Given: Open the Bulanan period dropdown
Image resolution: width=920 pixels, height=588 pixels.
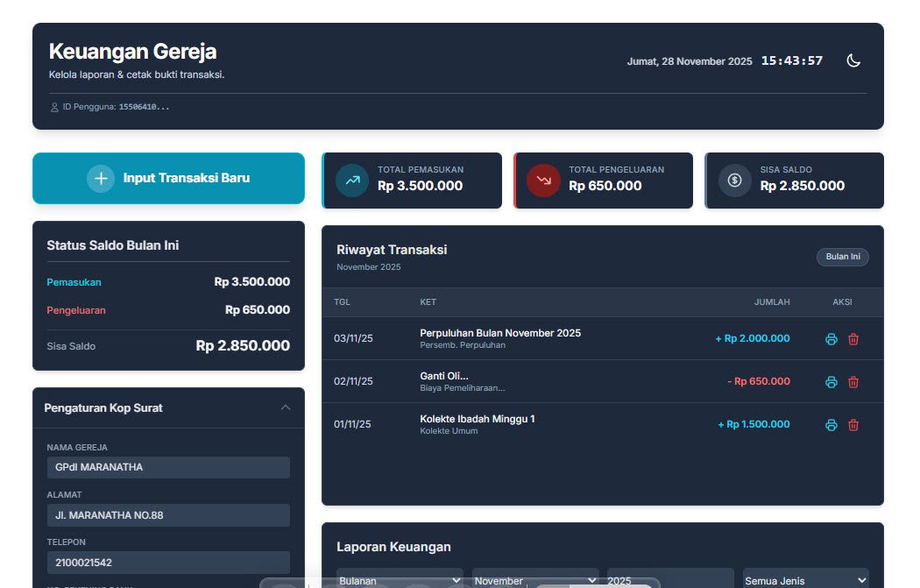Looking at the screenshot, I should [x=400, y=580].
